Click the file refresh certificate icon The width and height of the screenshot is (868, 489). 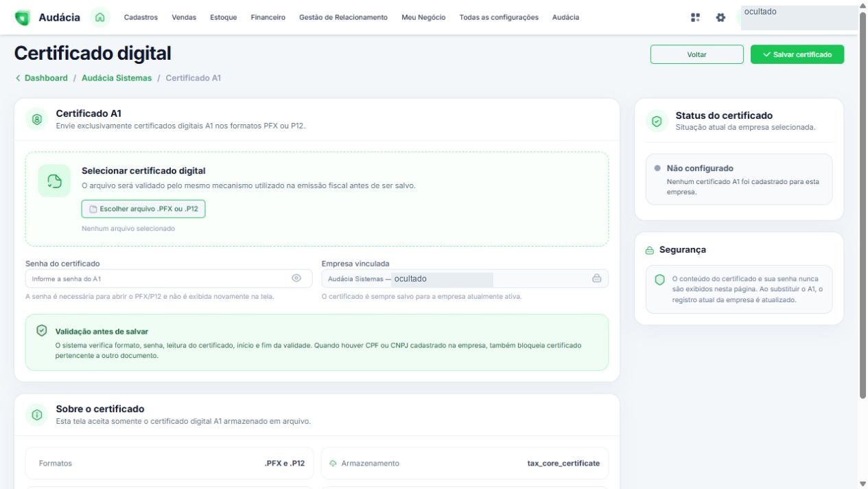(54, 181)
